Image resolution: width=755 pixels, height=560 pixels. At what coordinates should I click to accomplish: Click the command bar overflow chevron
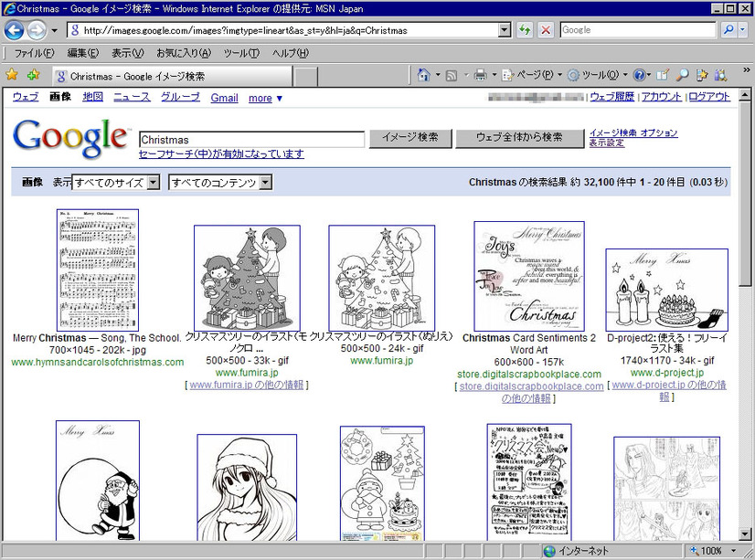[x=747, y=70]
